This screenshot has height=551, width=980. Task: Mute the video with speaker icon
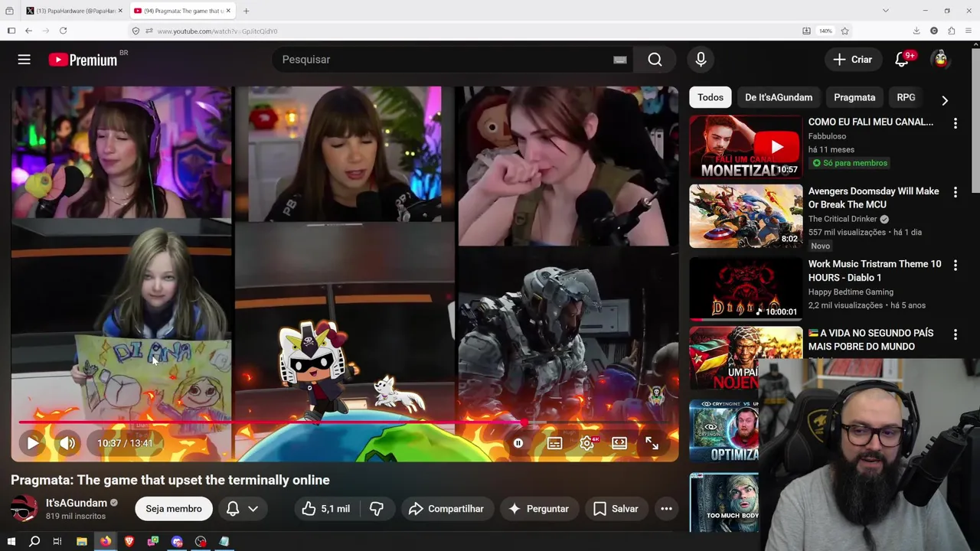click(67, 443)
